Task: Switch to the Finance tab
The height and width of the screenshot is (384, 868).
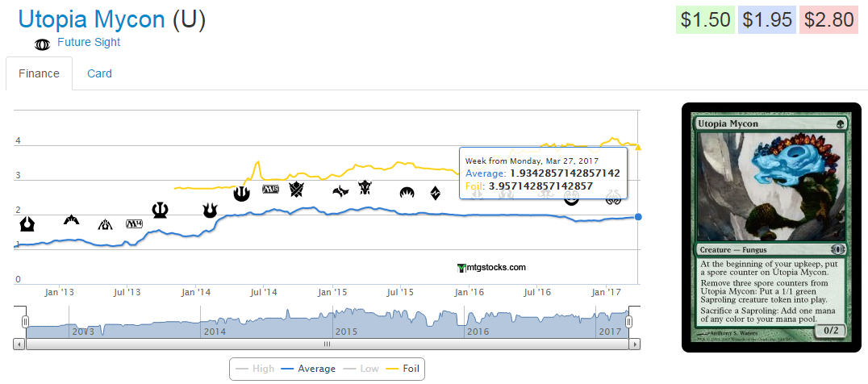Action: pyautogui.click(x=40, y=73)
